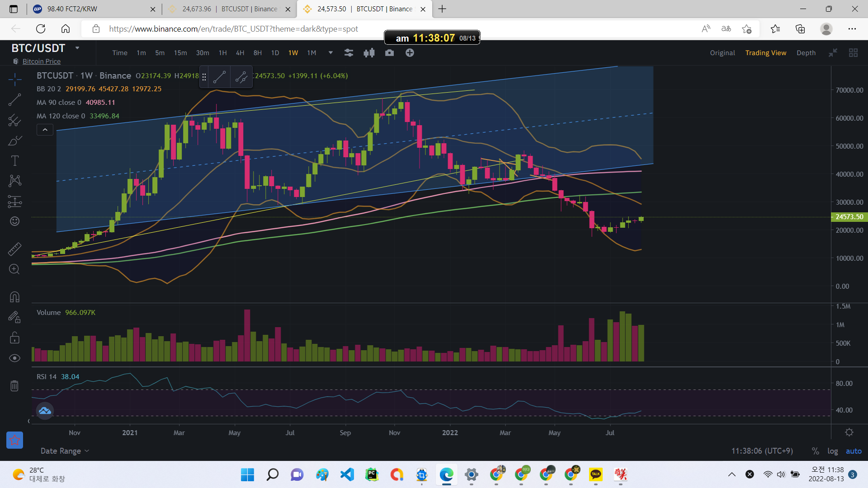Open Windows Start menu
The image size is (868, 488).
pyautogui.click(x=247, y=474)
